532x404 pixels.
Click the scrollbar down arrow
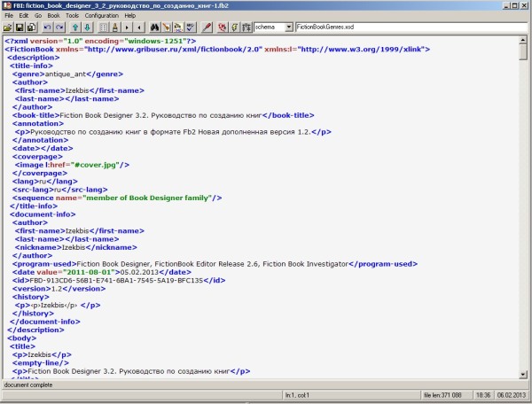[524, 373]
